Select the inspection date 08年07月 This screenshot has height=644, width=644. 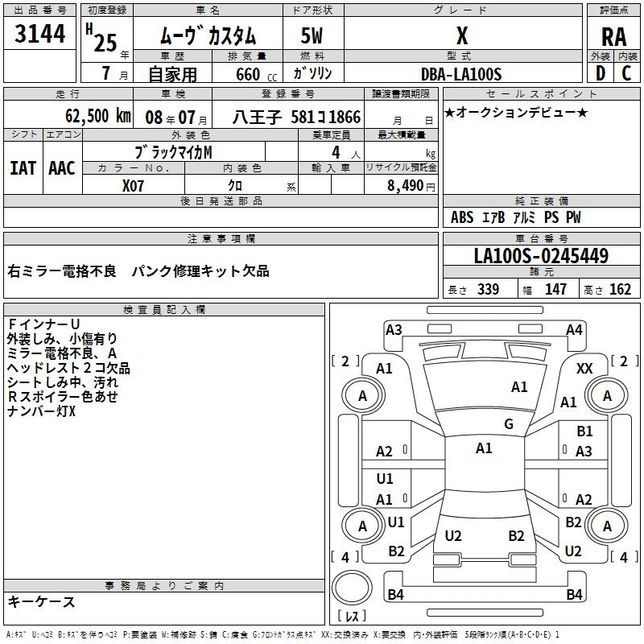[x=176, y=118]
